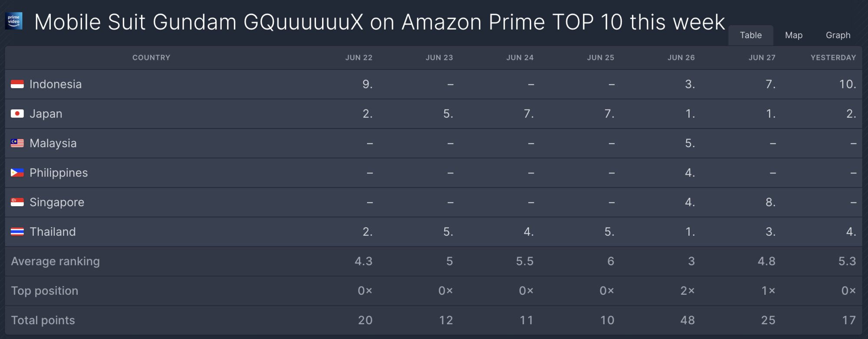This screenshot has height=339, width=868.
Task: Open the Singapore country link
Action: [57, 202]
